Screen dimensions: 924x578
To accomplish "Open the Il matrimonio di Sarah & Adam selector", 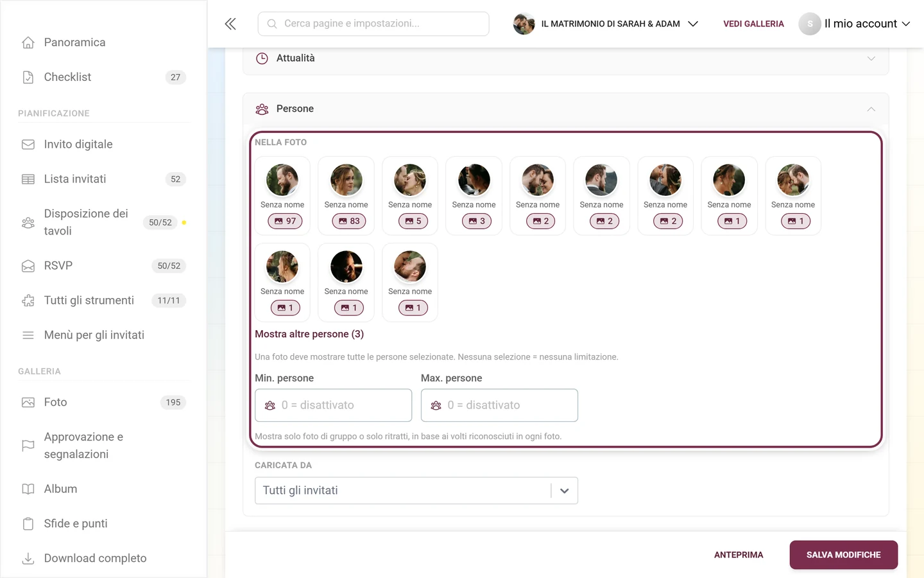I will pyautogui.click(x=606, y=24).
